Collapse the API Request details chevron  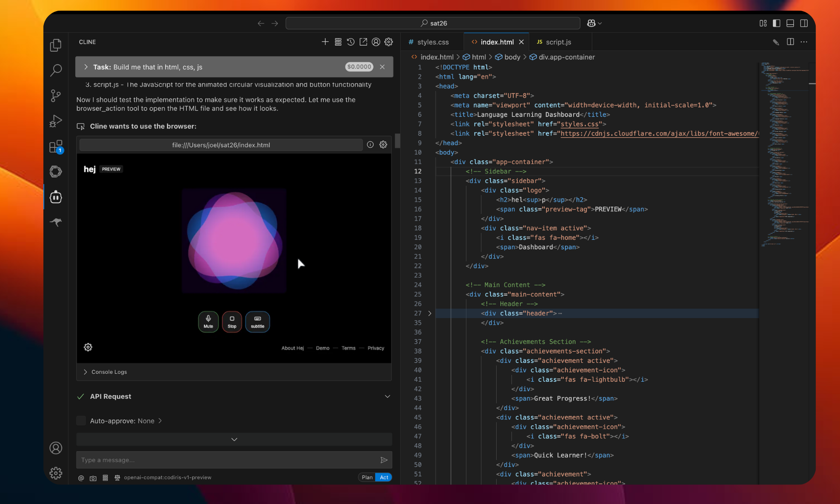coord(387,397)
